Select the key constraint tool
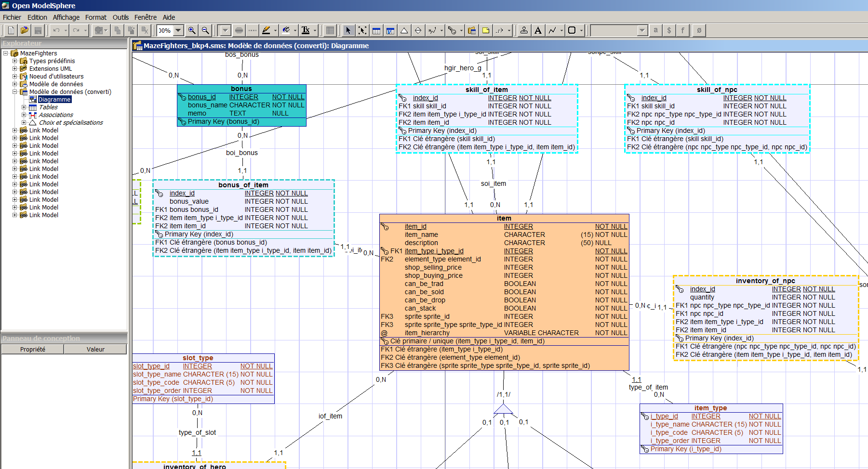This screenshot has height=469, width=868. pos(452,30)
